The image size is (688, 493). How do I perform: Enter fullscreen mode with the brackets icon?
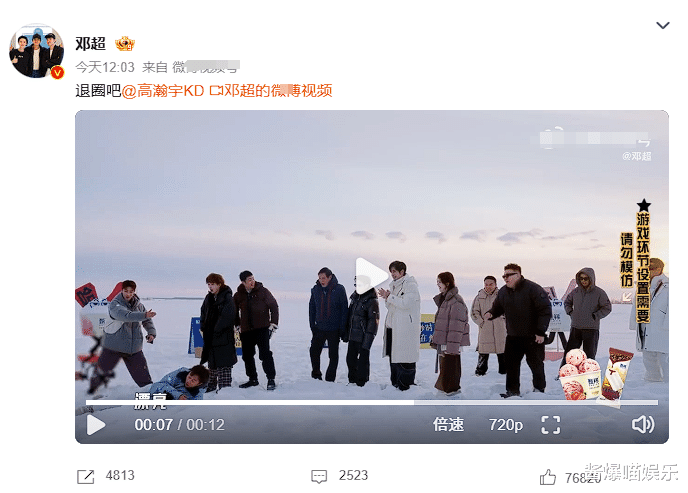pos(551,425)
